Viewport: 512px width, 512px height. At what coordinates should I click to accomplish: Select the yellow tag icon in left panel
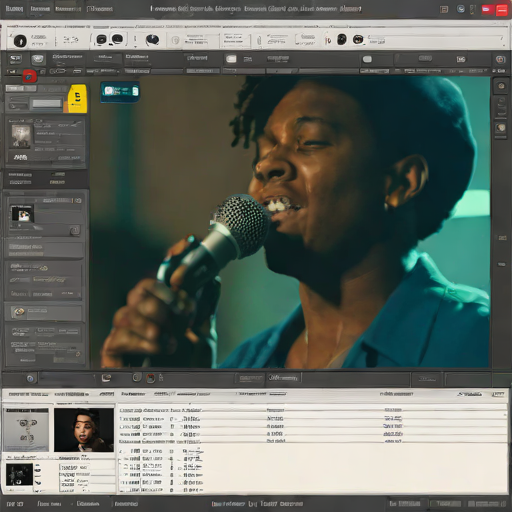pos(78,98)
